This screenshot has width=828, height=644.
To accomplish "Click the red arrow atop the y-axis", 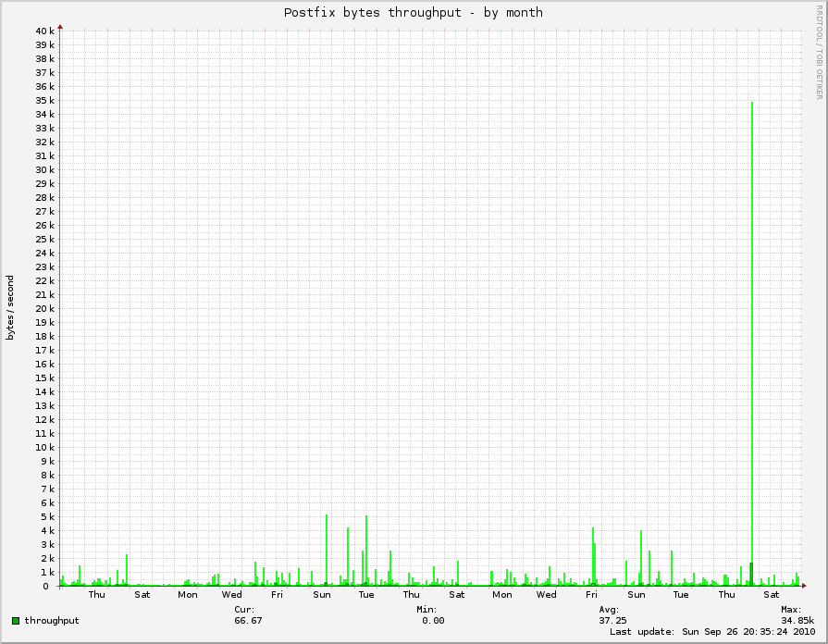I will click(60, 27).
